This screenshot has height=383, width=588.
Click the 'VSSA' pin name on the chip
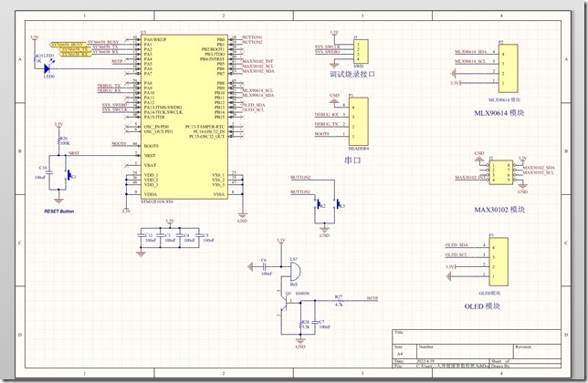click(x=218, y=194)
